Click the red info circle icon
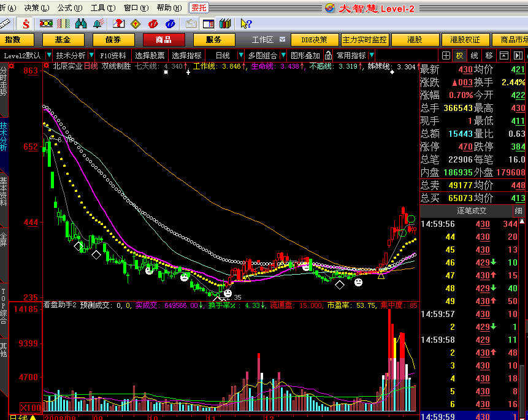 (x=153, y=24)
